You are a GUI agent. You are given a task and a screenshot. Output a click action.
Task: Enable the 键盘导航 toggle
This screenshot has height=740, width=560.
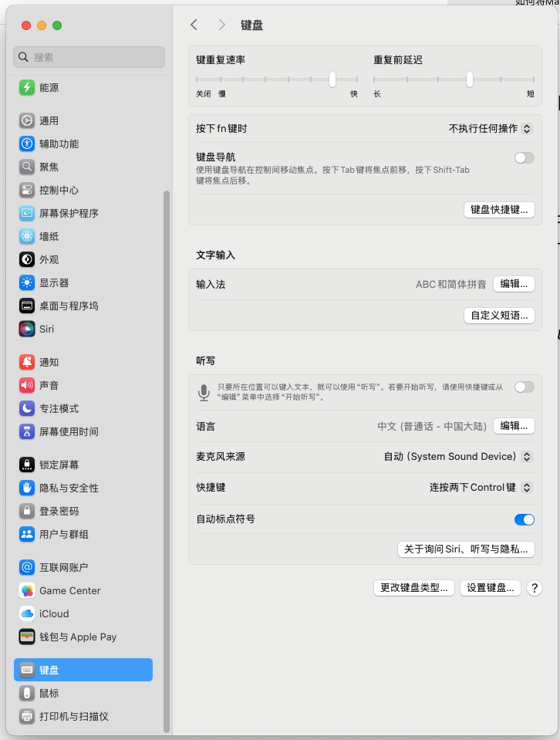pyautogui.click(x=524, y=157)
